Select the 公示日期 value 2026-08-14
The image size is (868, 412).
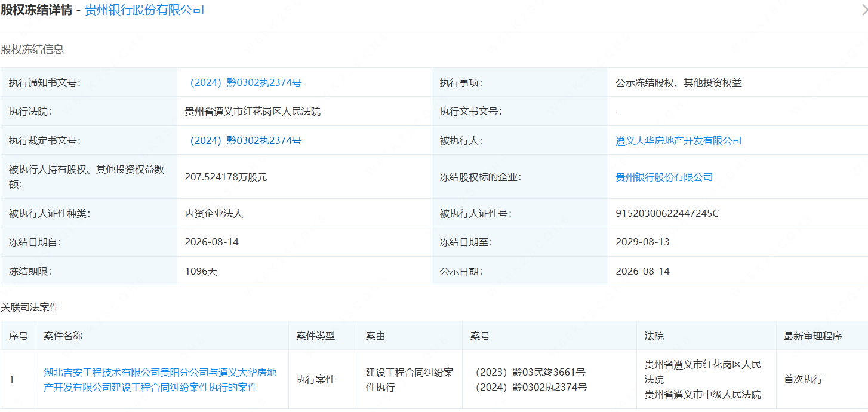643,272
